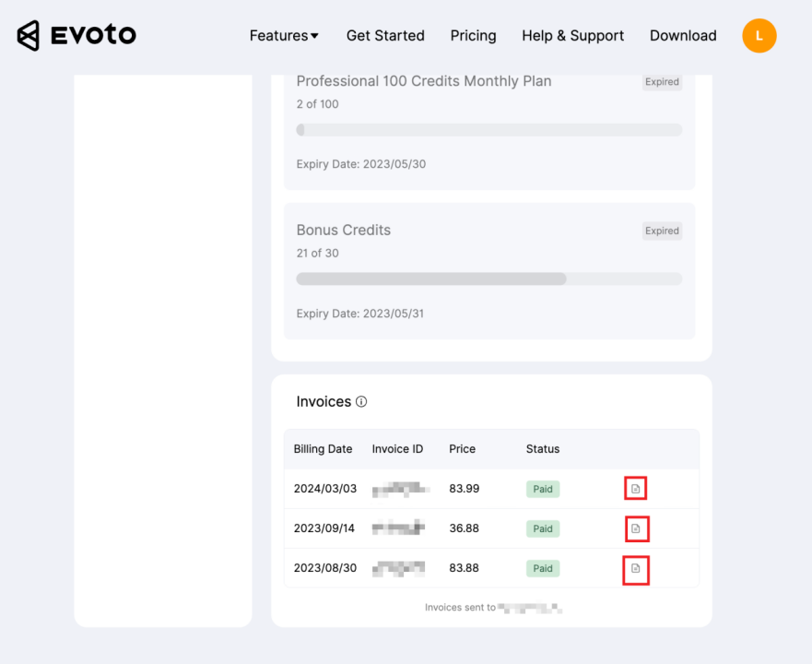Click the Evoto logo icon

point(29,36)
